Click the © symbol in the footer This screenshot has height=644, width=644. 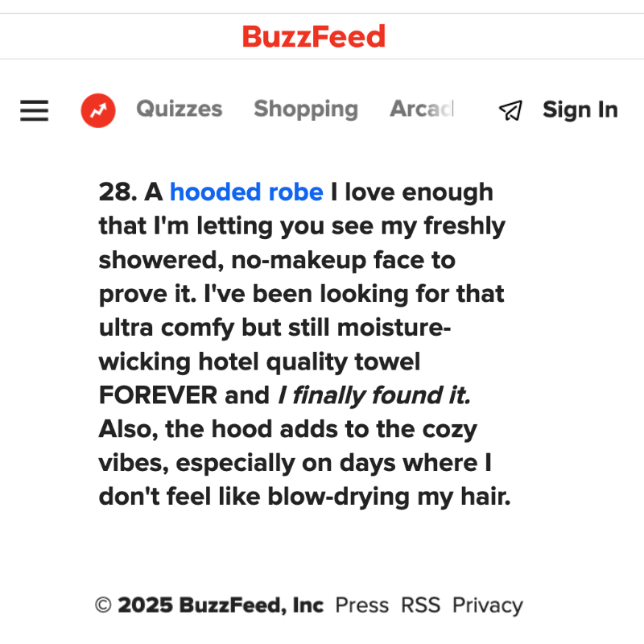click(x=103, y=605)
